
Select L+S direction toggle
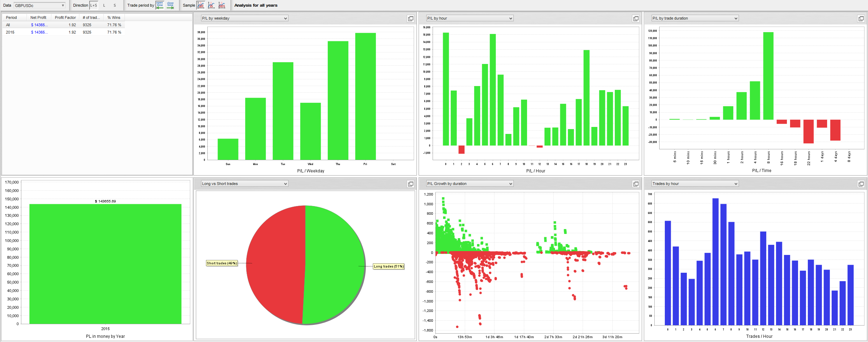[94, 5]
